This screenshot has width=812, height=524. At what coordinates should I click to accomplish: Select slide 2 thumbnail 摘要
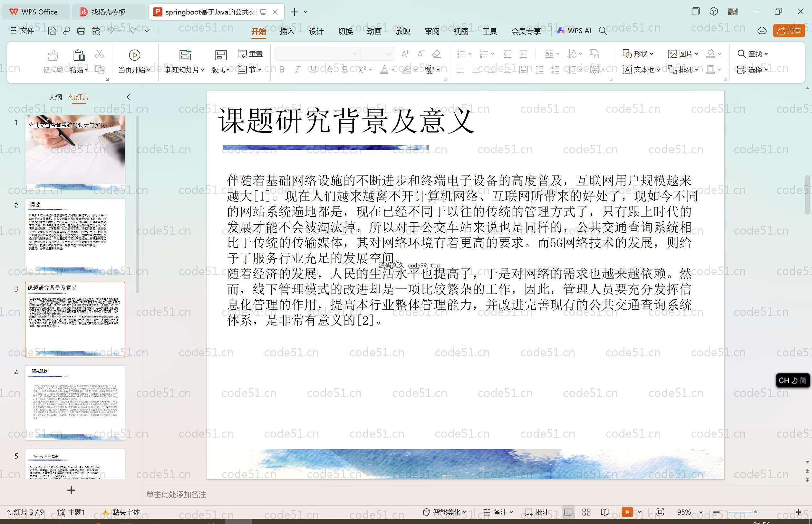pyautogui.click(x=75, y=236)
